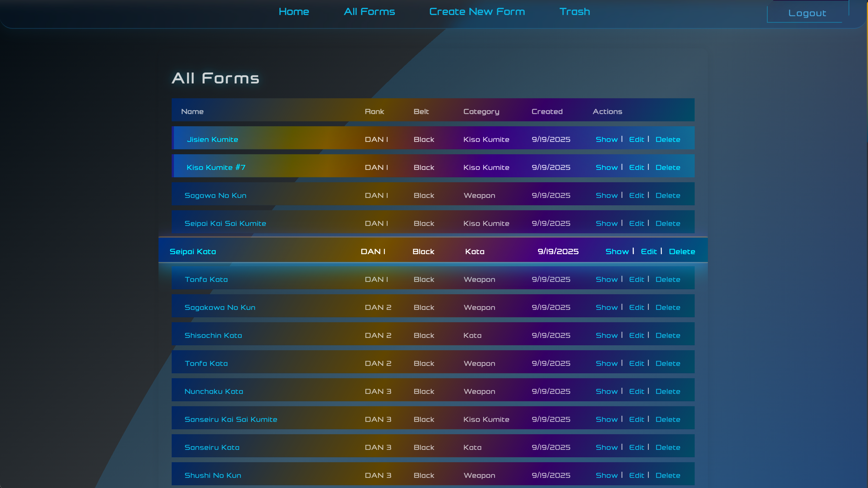
Task: Go to All Forms in navigation
Action: coord(369,12)
